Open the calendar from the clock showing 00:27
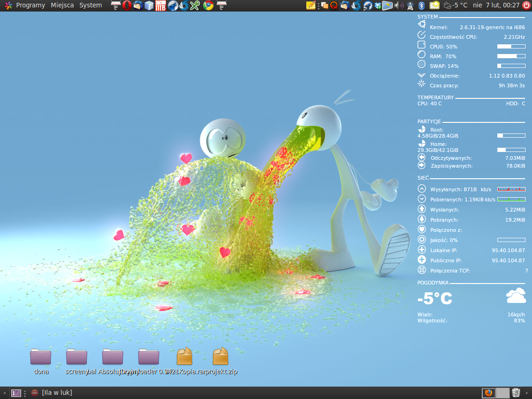This screenshot has height=399, width=532. point(496,6)
